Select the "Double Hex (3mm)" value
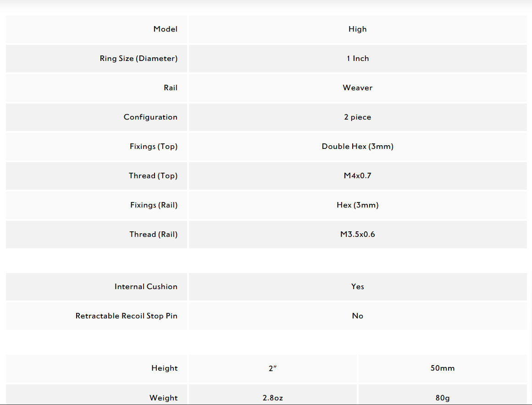 tap(357, 147)
